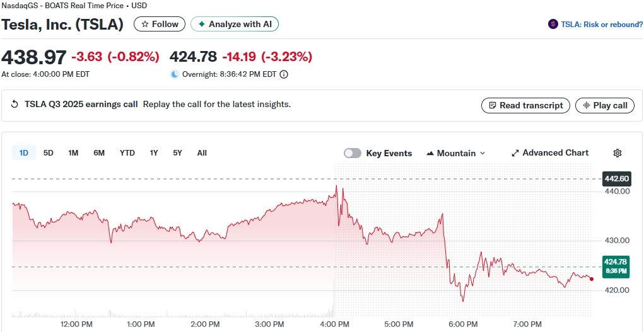Click the overnight info circle icon
The height and width of the screenshot is (332, 644).
(284, 74)
